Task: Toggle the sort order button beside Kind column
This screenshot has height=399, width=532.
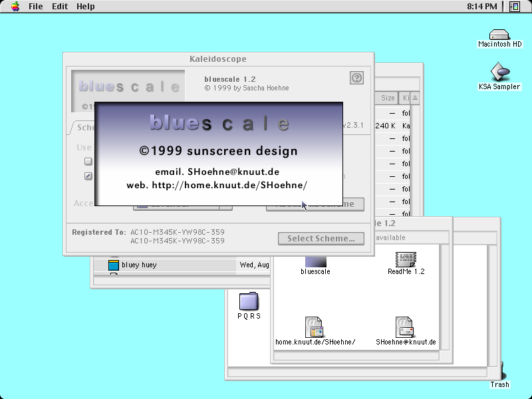Action: [414, 98]
